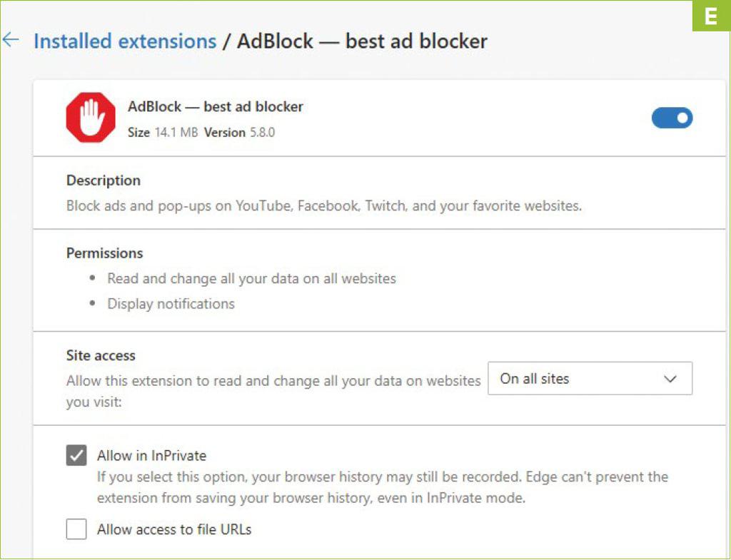Screen dimensions: 731x560
Task: Click the AdBlock red hand logo
Action: pyautogui.click(x=91, y=118)
